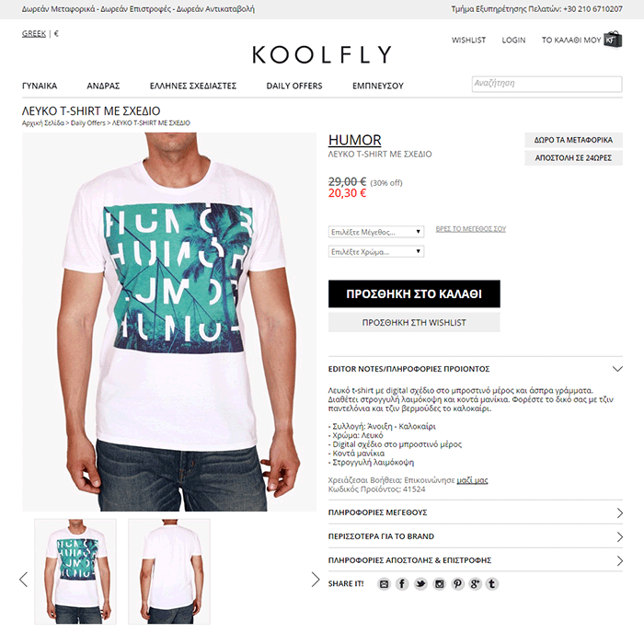
Task: Show next thumbnail with right arrow
Action: [315, 580]
